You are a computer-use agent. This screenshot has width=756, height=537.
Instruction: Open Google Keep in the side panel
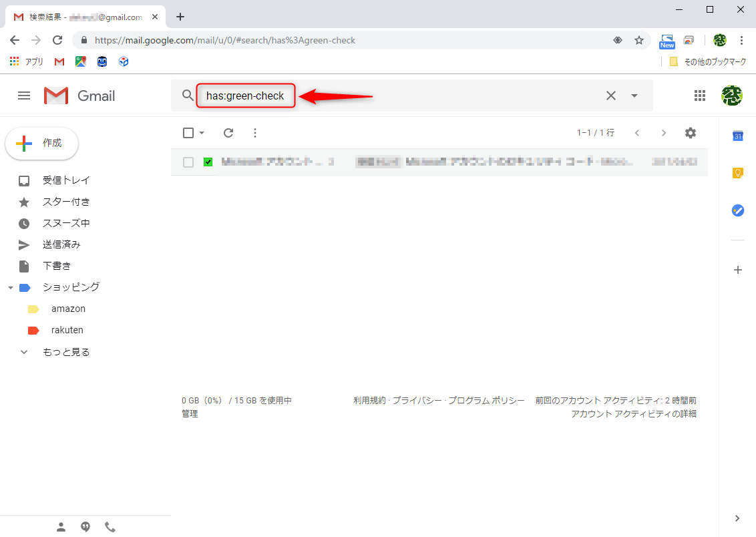pyautogui.click(x=737, y=173)
